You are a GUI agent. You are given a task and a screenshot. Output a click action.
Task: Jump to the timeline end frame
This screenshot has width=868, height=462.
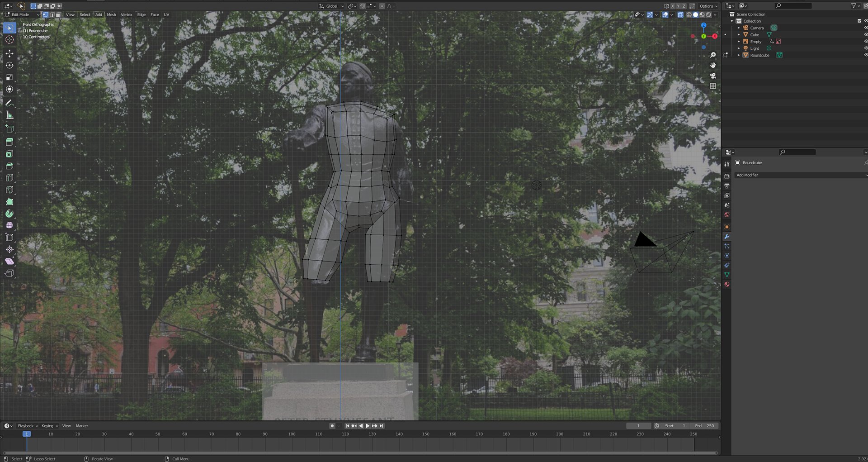382,426
